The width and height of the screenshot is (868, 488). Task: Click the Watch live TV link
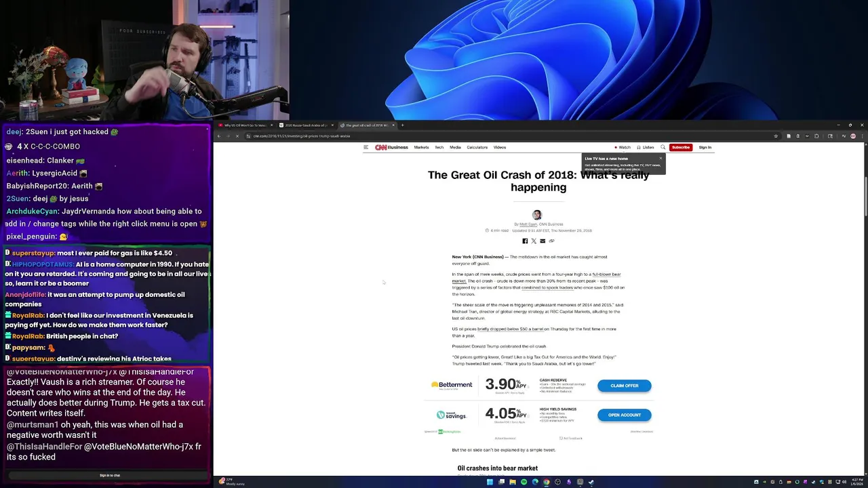(623, 147)
